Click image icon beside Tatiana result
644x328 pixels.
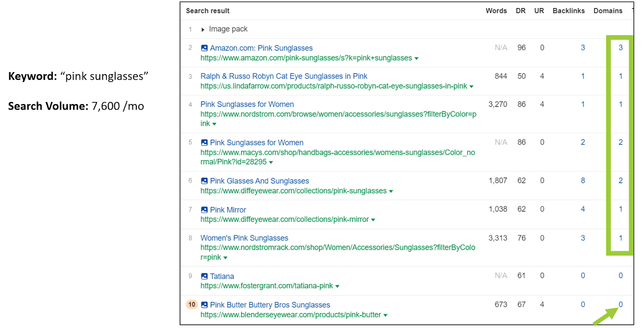204,276
